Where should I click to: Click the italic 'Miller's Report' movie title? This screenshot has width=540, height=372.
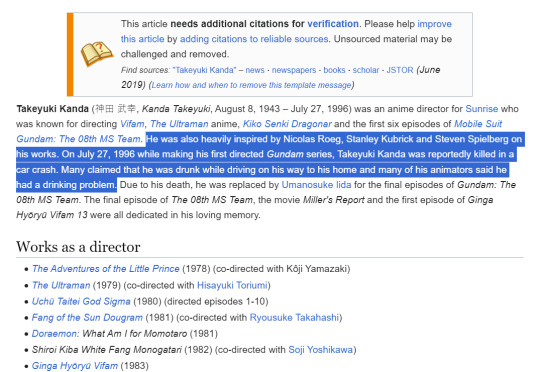click(333, 200)
